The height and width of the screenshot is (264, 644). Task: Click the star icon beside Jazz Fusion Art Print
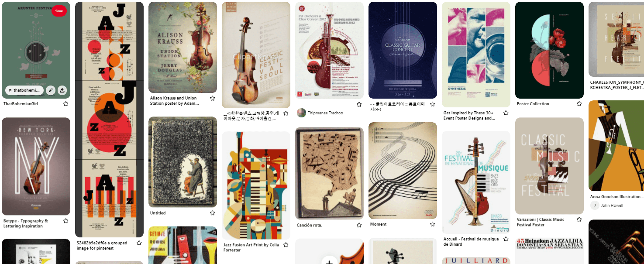(x=286, y=245)
